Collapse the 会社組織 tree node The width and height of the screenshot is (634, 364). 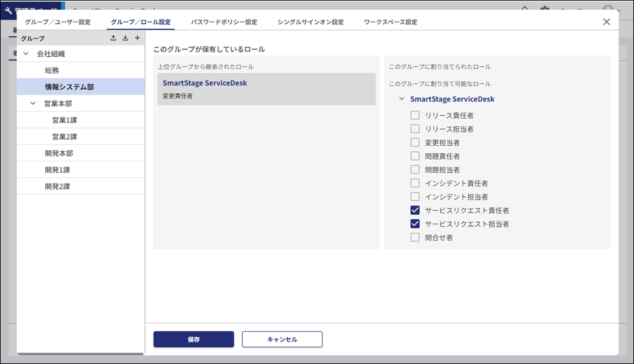[x=25, y=54]
